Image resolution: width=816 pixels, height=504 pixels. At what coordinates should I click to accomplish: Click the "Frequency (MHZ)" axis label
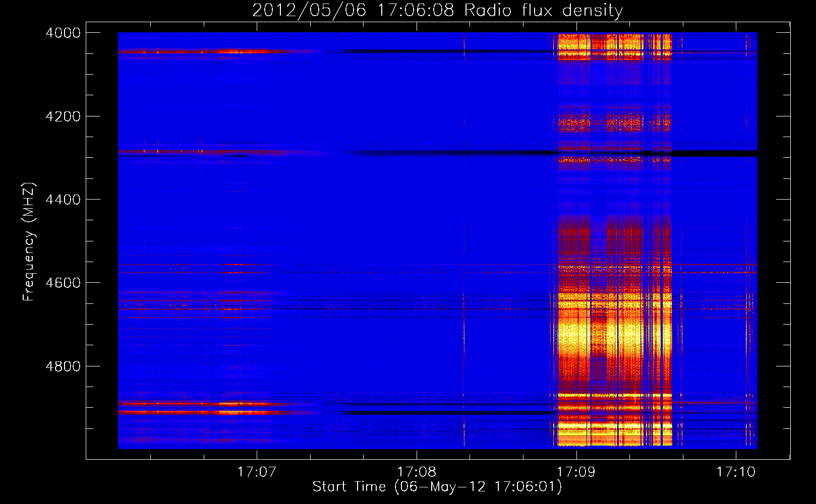tap(29, 242)
